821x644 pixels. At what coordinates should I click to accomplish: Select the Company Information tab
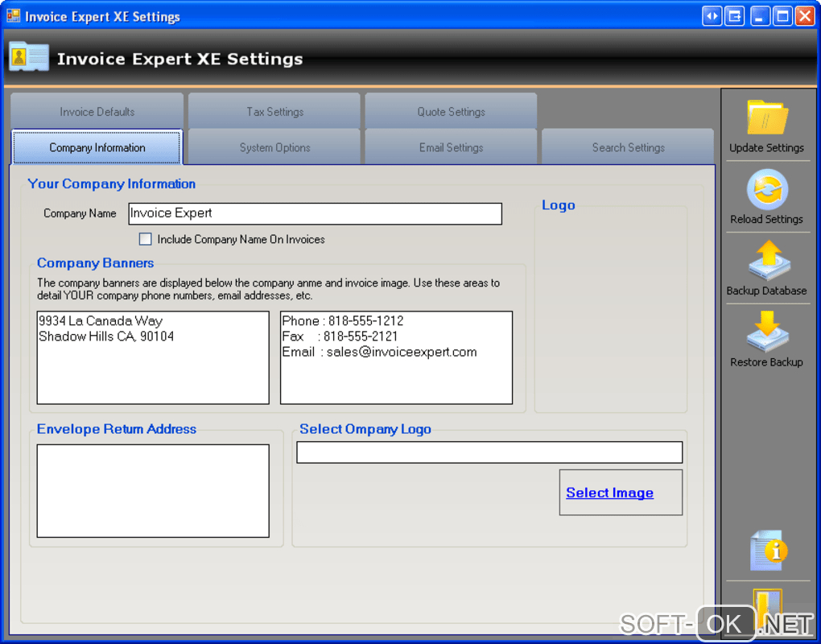(x=97, y=147)
